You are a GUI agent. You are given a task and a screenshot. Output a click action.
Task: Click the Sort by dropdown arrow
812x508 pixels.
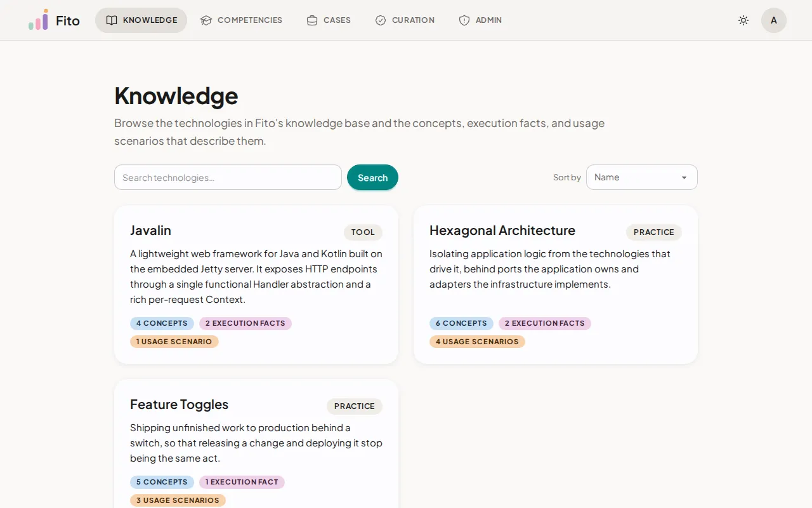click(684, 178)
